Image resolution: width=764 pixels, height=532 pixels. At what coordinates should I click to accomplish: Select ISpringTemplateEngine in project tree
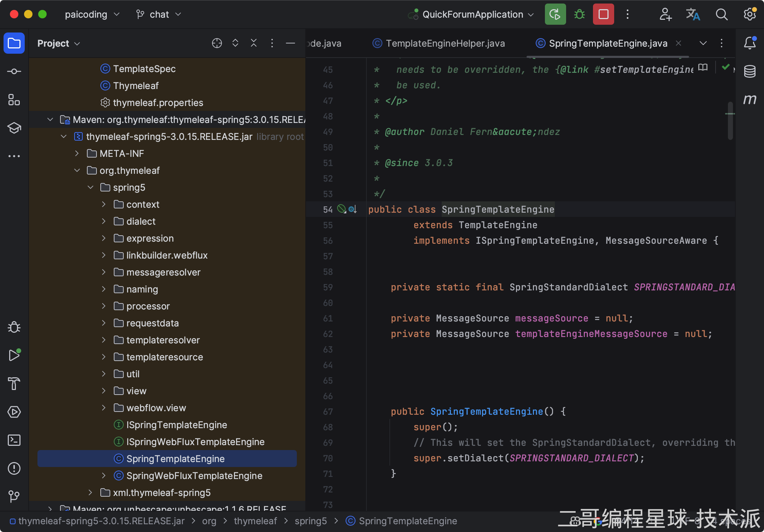(176, 425)
